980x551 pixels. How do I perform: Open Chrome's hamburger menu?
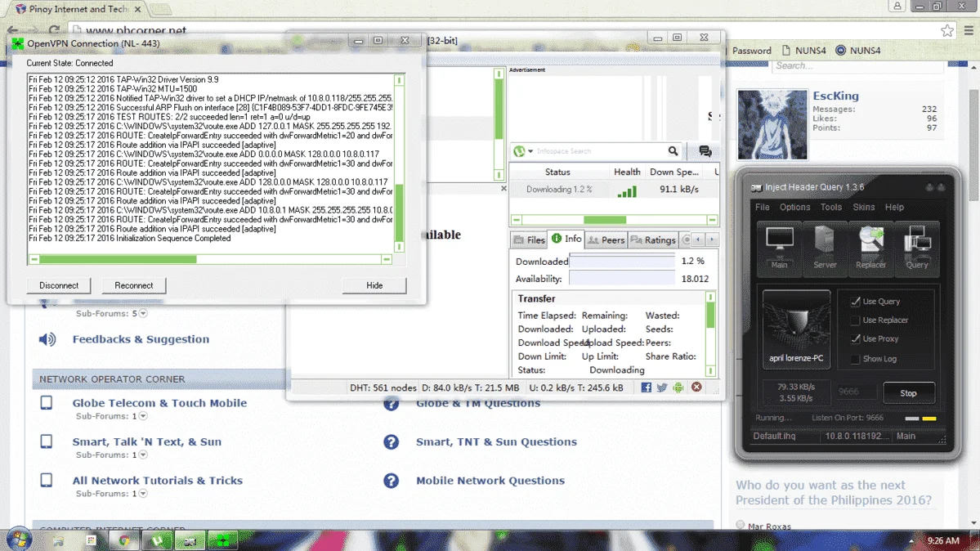(x=968, y=30)
